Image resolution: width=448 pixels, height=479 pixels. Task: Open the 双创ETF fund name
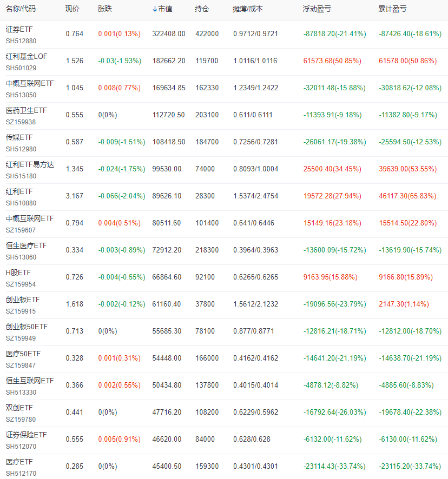(x=19, y=408)
